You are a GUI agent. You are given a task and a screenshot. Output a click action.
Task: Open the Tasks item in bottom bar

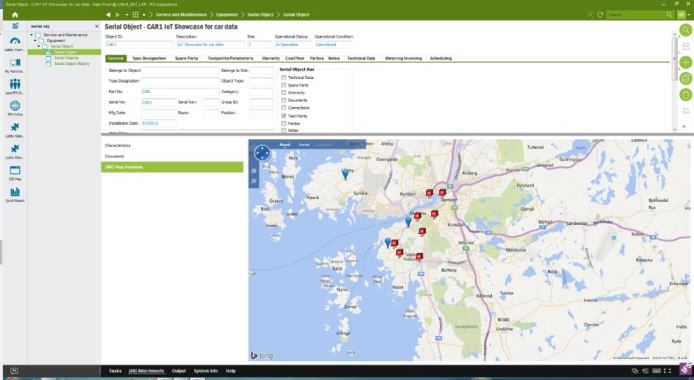pos(115,371)
